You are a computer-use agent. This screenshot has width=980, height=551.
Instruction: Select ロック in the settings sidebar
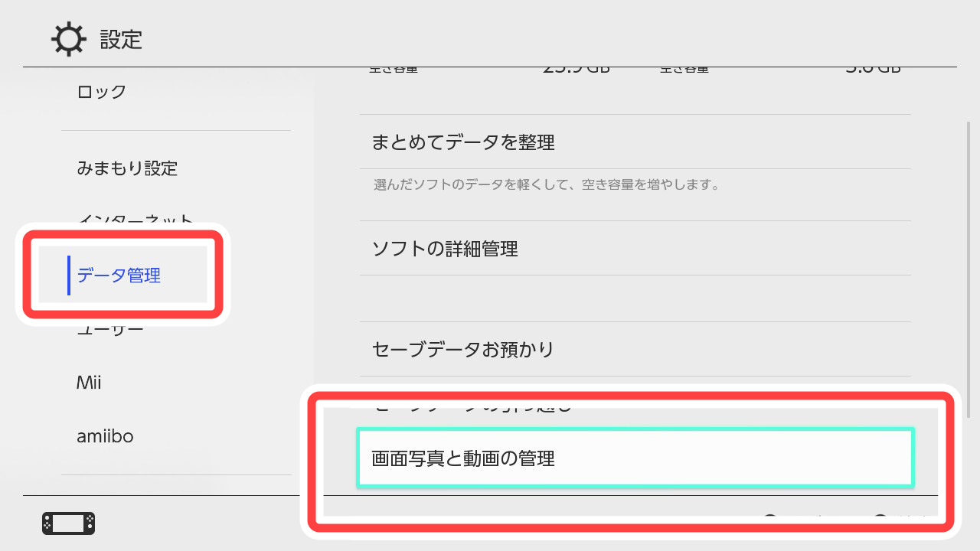click(102, 92)
